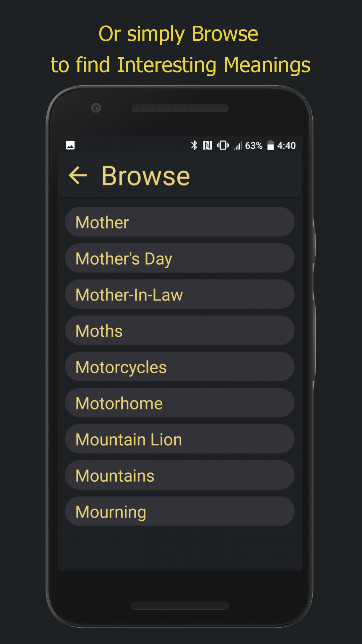Choose the Moths entry
The width and height of the screenshot is (362, 644).
click(x=180, y=331)
